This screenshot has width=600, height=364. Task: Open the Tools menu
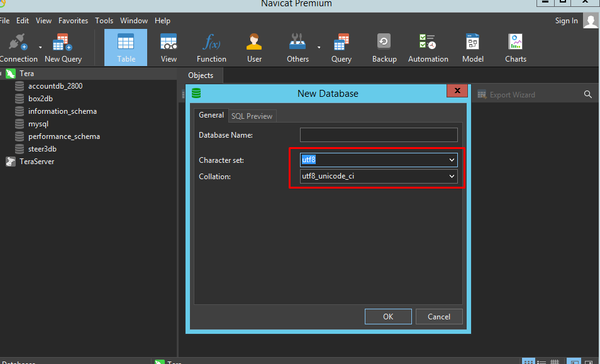tap(104, 21)
